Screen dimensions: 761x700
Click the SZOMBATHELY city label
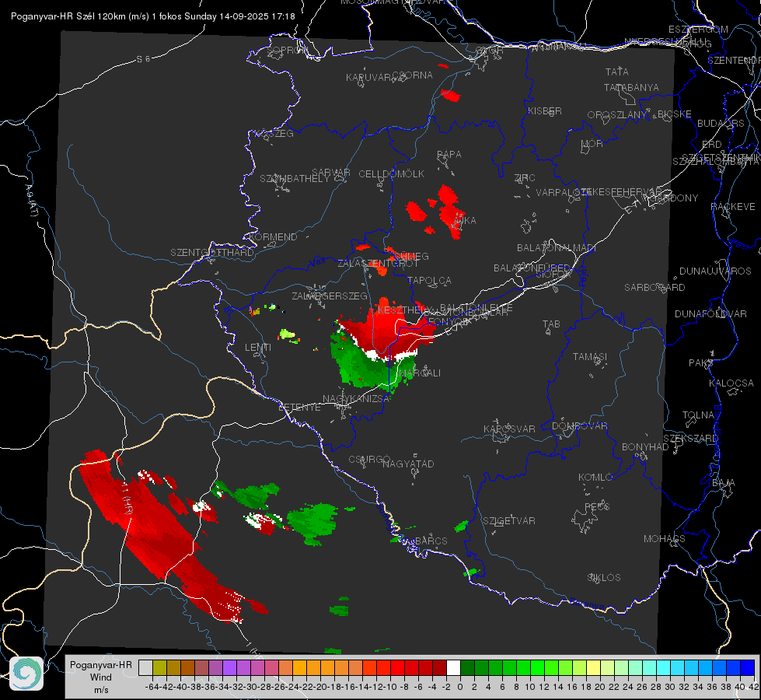(295, 179)
